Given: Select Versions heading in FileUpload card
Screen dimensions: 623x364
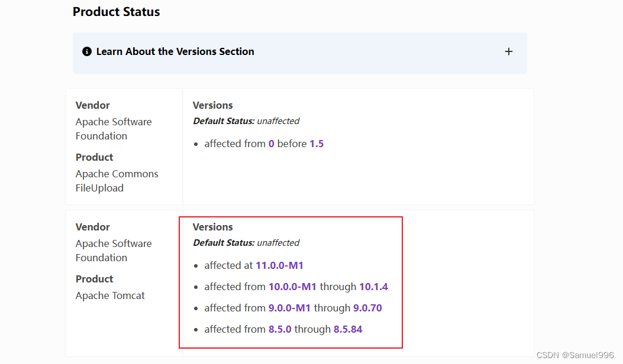Looking at the screenshot, I should [213, 105].
